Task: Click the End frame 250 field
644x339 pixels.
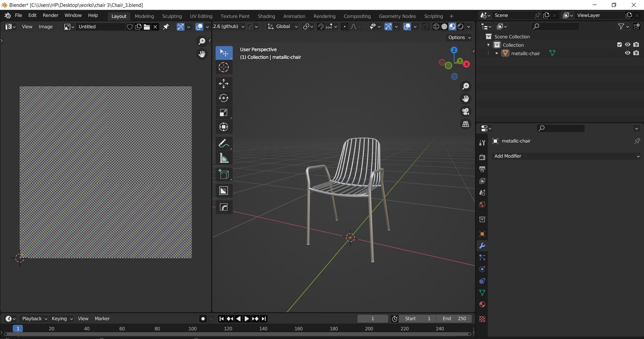Action: [x=454, y=319]
